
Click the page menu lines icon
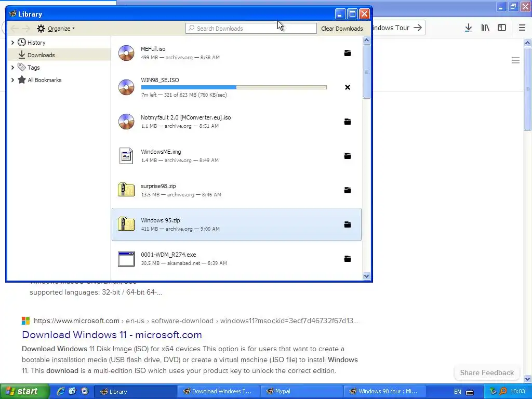[515, 60]
